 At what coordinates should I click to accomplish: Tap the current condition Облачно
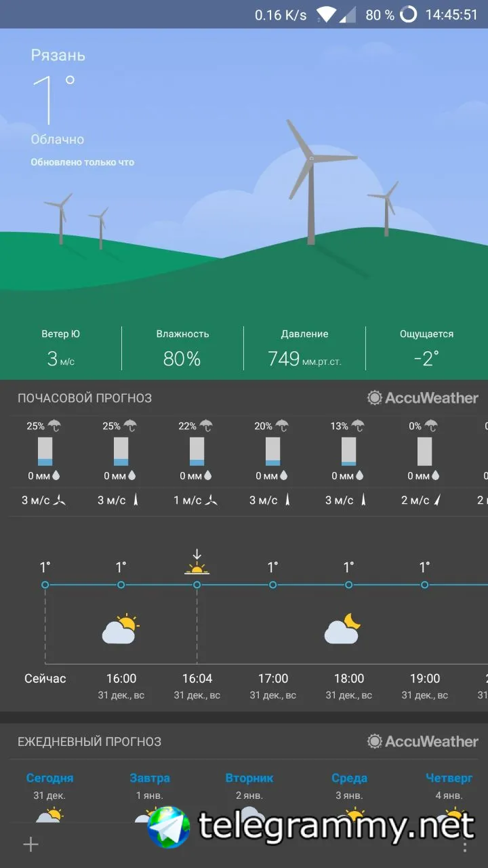(58, 139)
